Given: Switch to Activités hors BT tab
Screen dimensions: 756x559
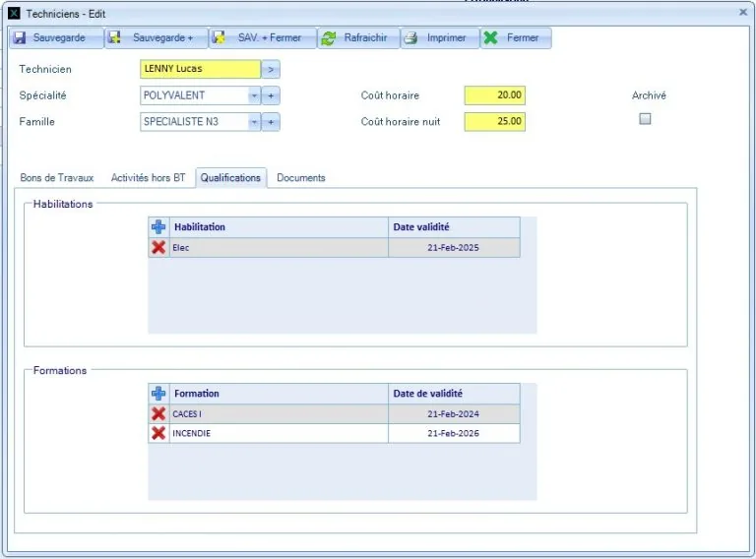Looking at the screenshot, I should click(x=148, y=178).
